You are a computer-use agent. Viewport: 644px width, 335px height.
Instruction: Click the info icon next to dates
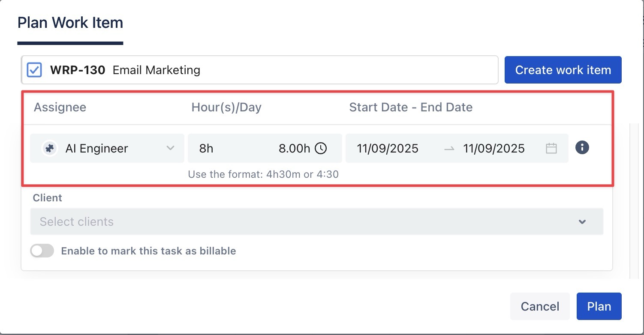pos(582,148)
